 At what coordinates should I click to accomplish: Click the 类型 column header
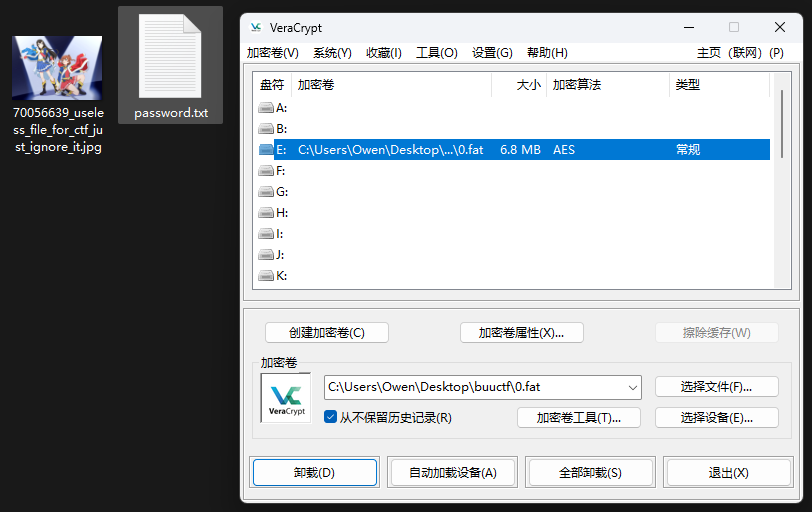coord(720,85)
